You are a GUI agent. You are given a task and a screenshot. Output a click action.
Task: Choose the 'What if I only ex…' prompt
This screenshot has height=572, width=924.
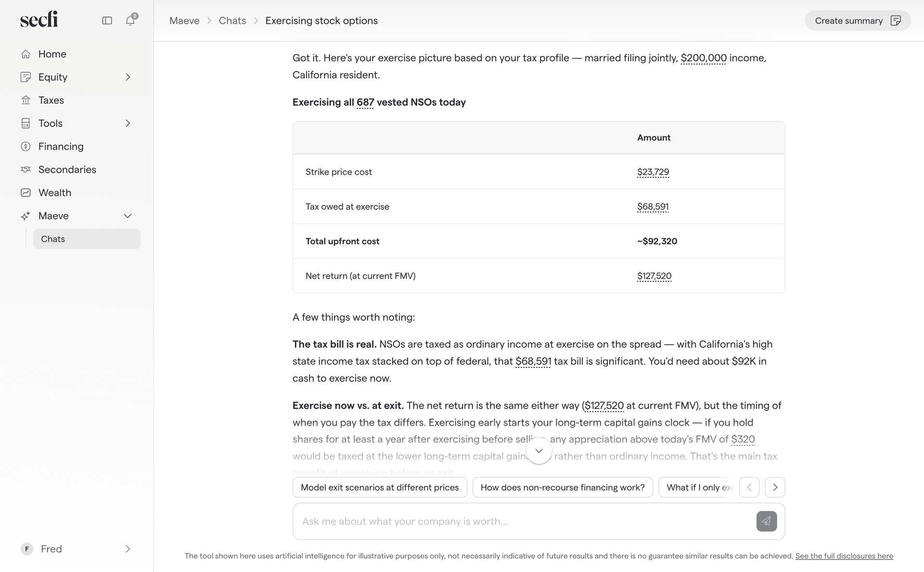click(697, 487)
